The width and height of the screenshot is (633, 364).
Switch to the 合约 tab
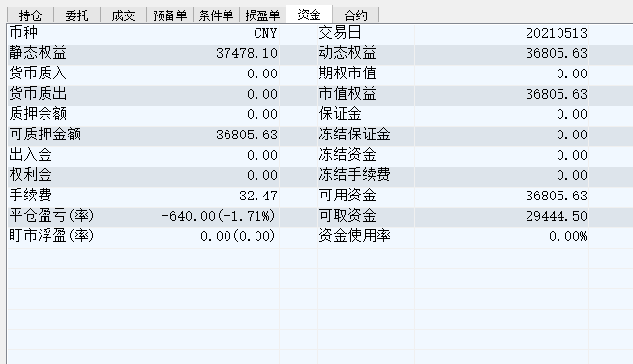355,15
